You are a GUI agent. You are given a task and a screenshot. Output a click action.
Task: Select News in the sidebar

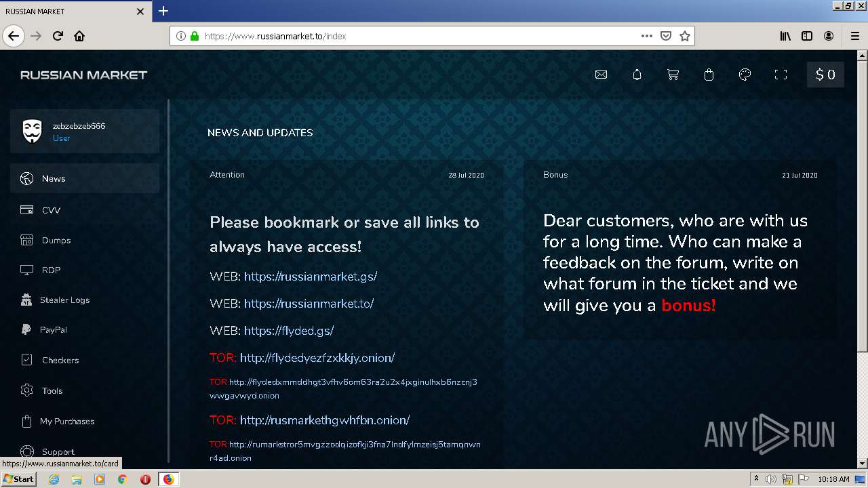pos(85,178)
